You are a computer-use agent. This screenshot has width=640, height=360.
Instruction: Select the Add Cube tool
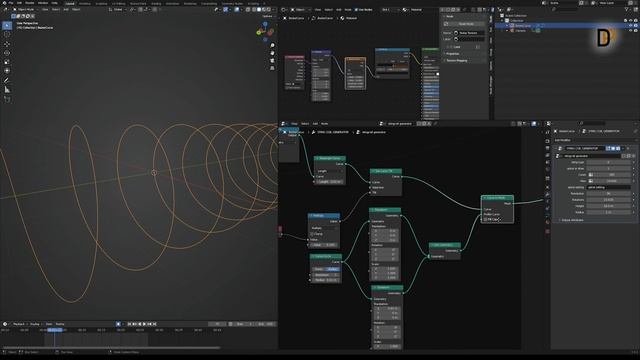pos(7,99)
